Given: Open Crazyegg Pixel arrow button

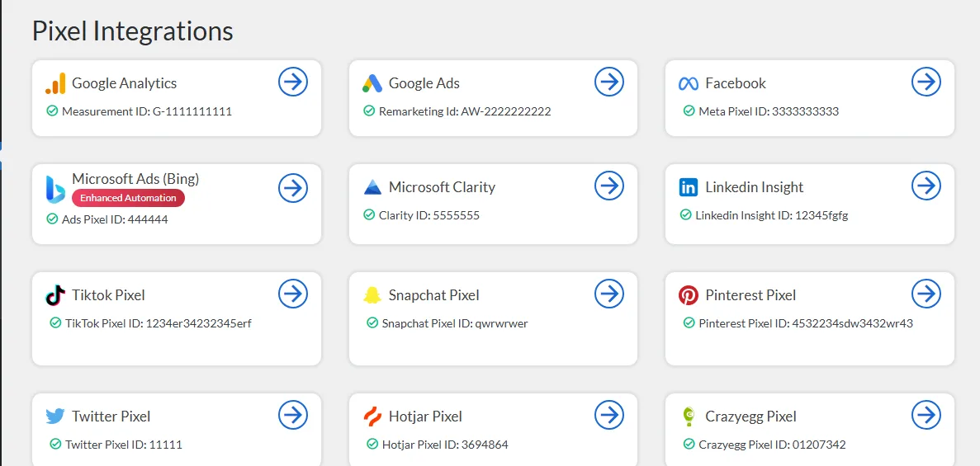Looking at the screenshot, I should (926, 415).
